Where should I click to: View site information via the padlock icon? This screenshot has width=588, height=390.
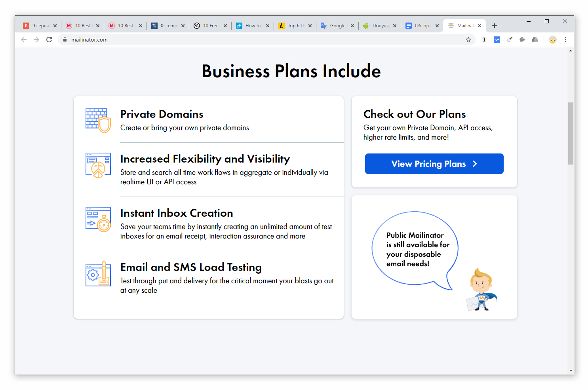pyautogui.click(x=65, y=40)
